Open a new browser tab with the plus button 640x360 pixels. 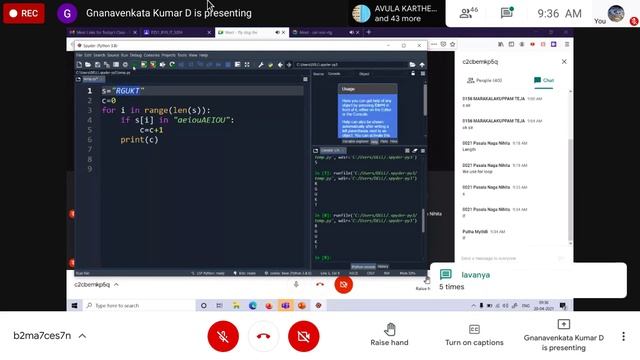pos(369,32)
